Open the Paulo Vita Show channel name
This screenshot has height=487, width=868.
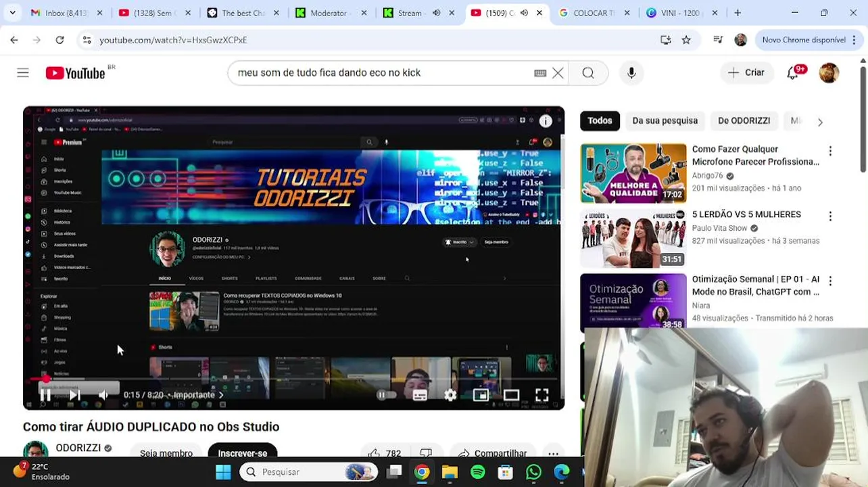pos(719,228)
